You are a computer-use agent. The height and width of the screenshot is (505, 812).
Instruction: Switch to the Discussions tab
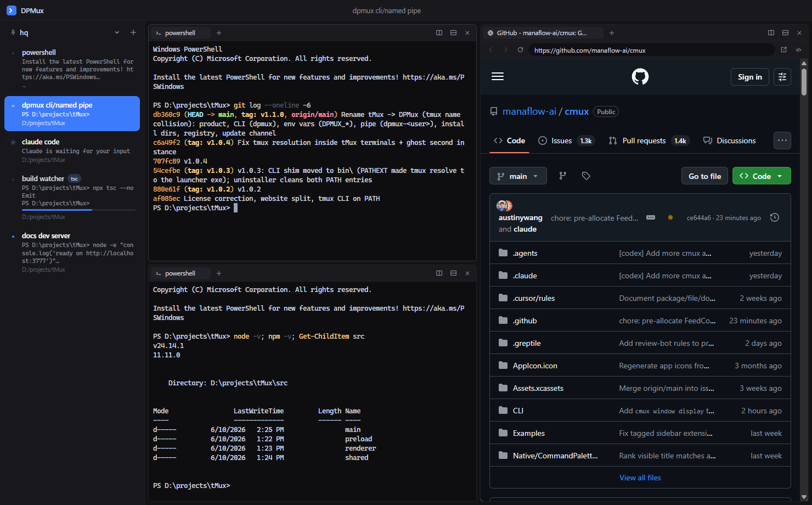(730, 141)
